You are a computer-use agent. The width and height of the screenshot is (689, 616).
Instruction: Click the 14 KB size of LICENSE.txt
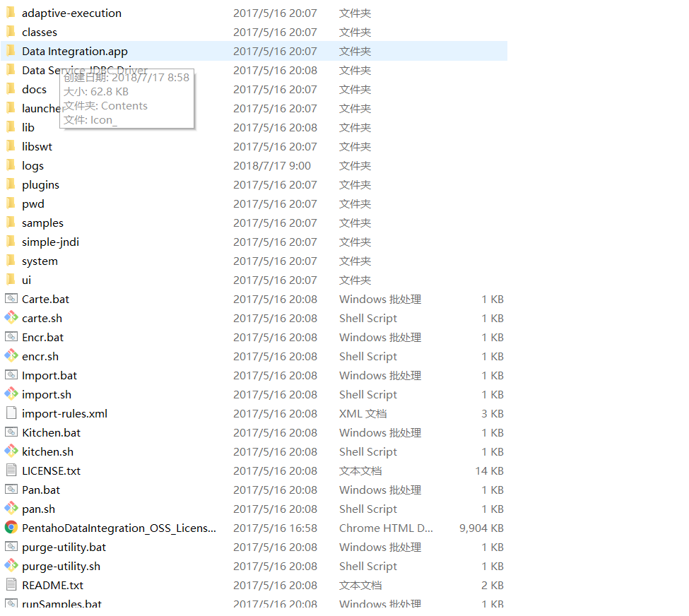pos(490,471)
